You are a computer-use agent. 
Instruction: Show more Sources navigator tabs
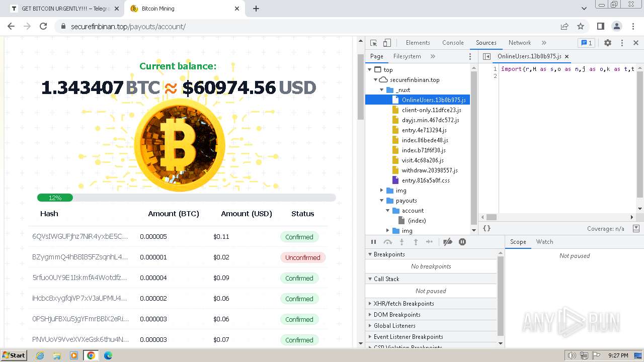click(433, 56)
